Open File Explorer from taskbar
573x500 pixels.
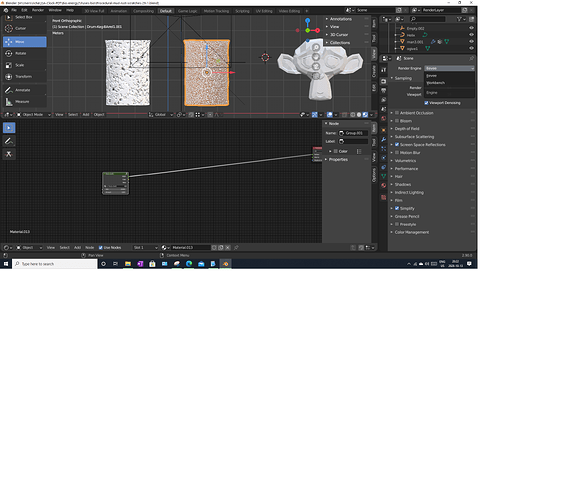(128, 264)
